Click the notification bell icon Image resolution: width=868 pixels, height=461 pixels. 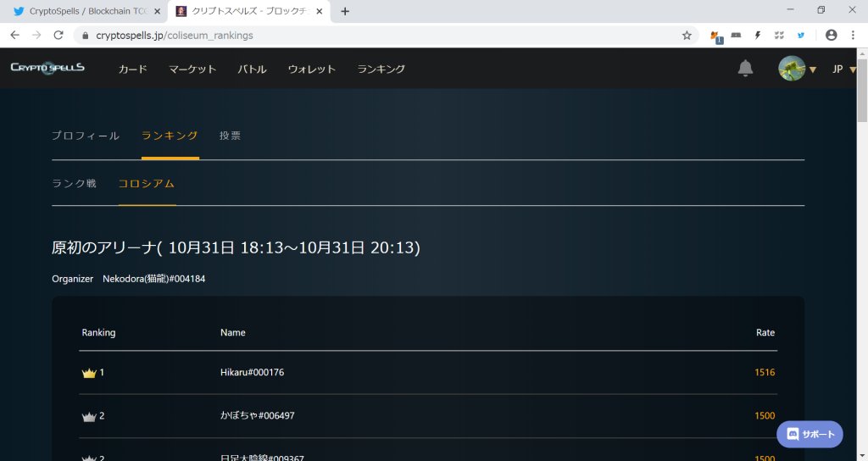(x=745, y=69)
